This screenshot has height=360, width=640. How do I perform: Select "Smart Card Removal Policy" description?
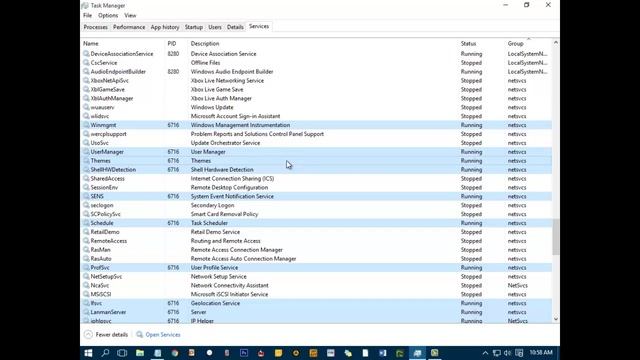[224, 214]
